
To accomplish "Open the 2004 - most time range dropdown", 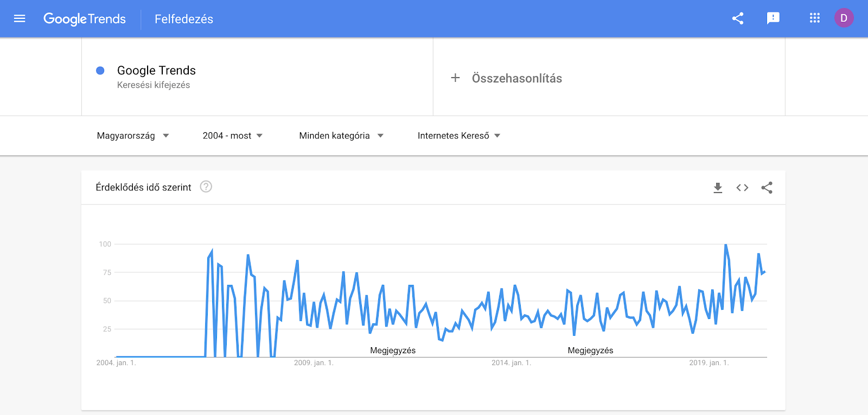I will click(233, 136).
